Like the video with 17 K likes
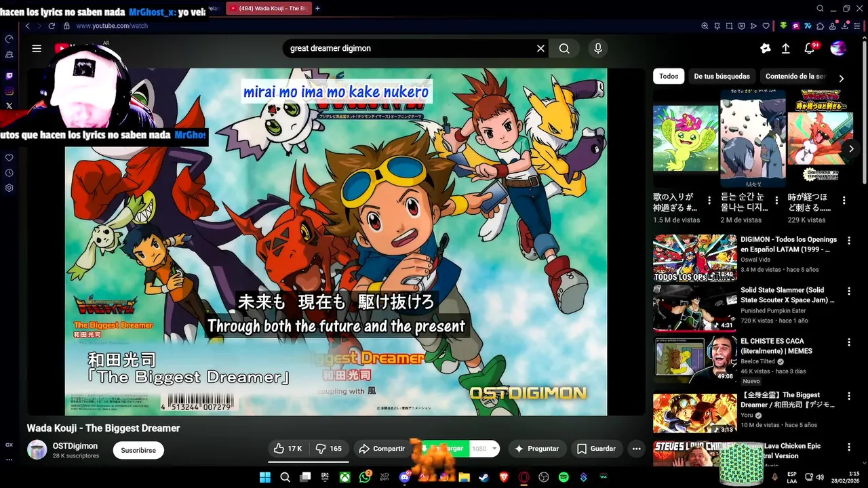 288,449
